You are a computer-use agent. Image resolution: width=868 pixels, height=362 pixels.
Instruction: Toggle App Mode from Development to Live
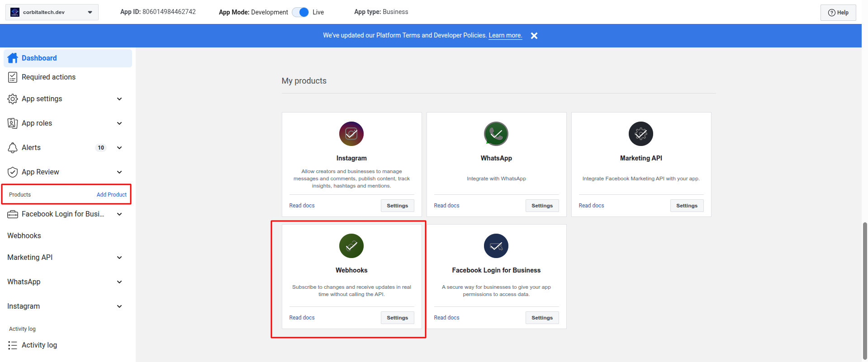tap(300, 12)
